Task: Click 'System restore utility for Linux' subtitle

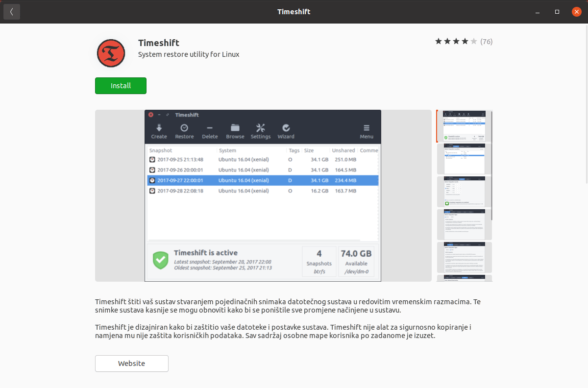Action: pyautogui.click(x=189, y=54)
